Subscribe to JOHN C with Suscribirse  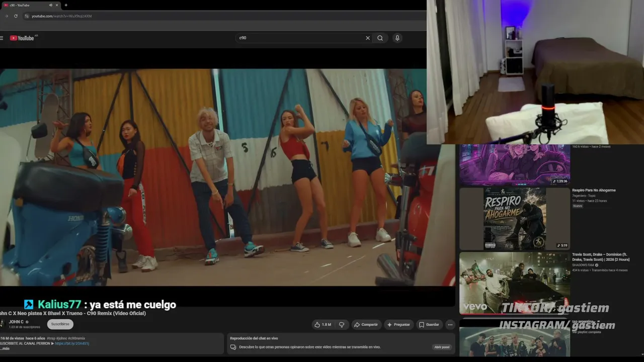pyautogui.click(x=60, y=324)
